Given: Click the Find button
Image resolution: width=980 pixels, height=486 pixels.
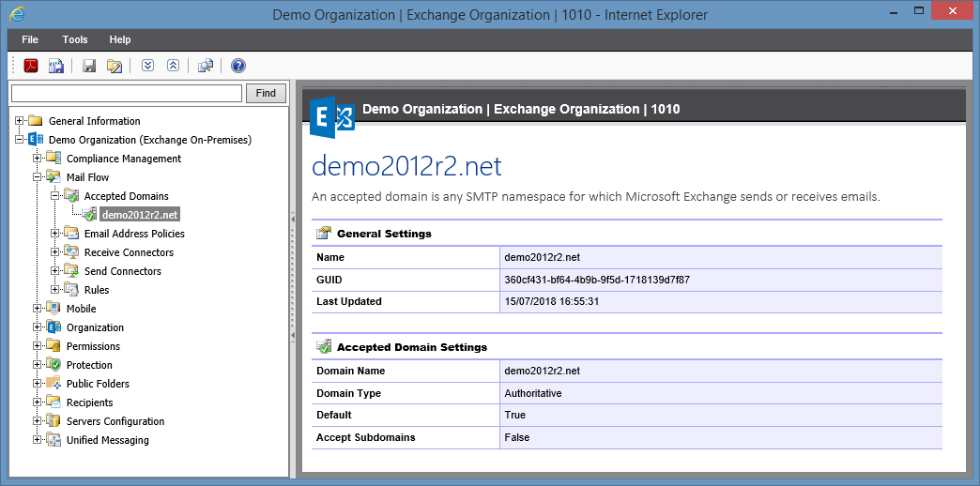Looking at the screenshot, I should [x=266, y=93].
